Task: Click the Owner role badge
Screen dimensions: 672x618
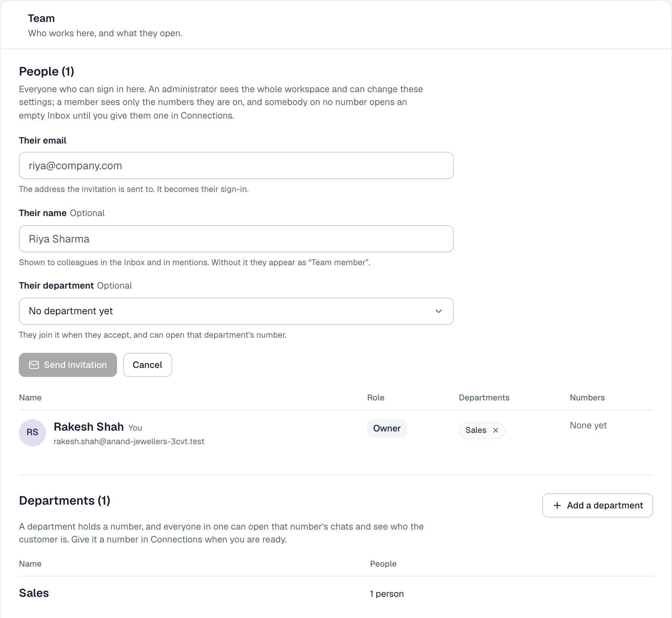Action: [387, 428]
